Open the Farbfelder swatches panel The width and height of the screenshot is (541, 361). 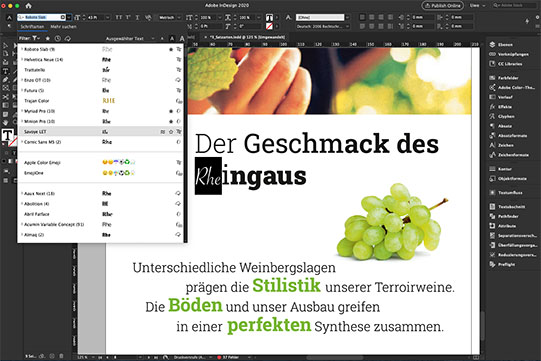click(x=504, y=78)
